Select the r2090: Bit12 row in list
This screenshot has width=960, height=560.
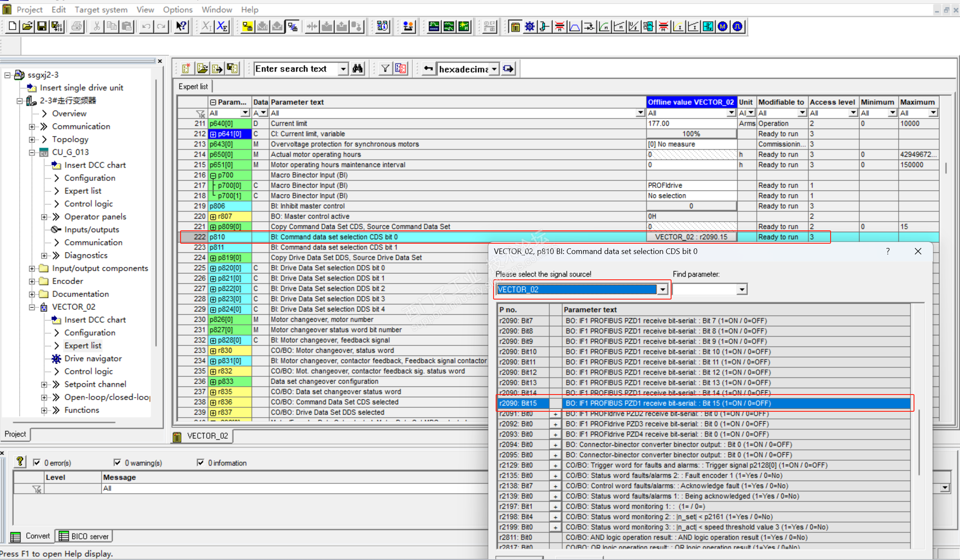click(x=518, y=372)
